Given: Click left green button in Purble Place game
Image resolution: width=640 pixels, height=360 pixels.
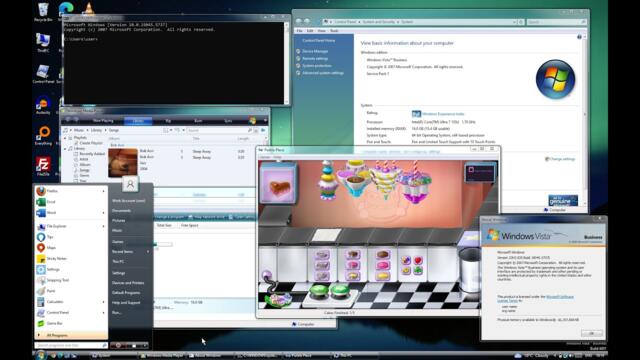Looking at the screenshot, I should click(319, 290).
